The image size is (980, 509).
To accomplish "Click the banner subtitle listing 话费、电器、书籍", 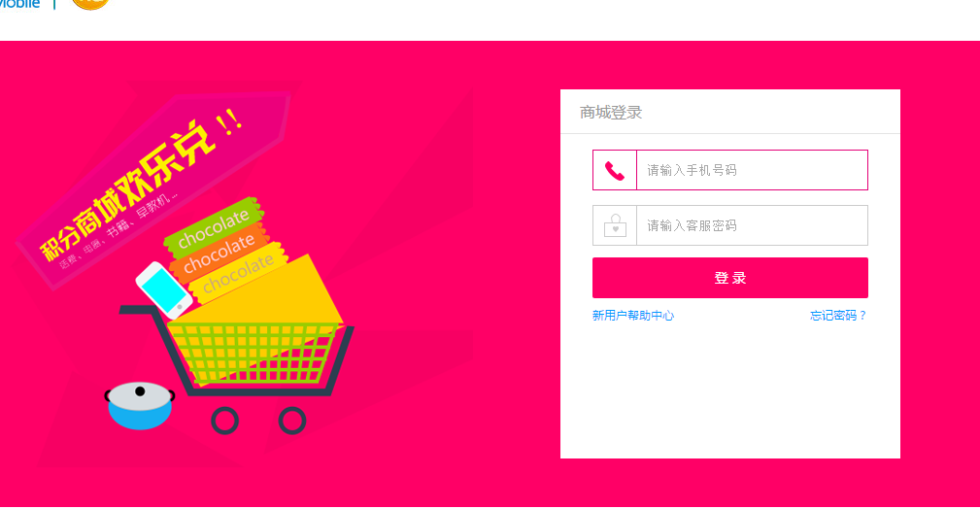I will (x=118, y=231).
